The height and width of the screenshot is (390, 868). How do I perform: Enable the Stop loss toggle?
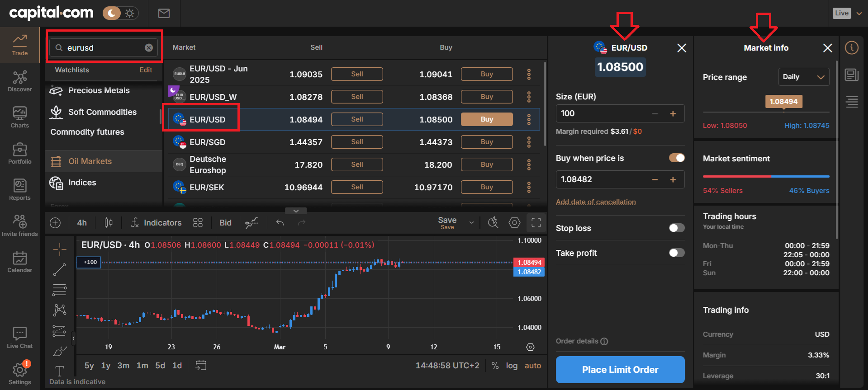677,228
